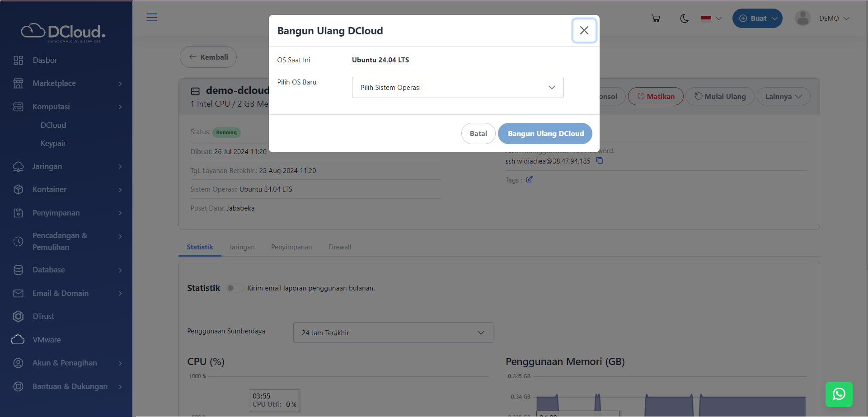Open WhatsApp chat support button
868x417 pixels.
(839, 394)
